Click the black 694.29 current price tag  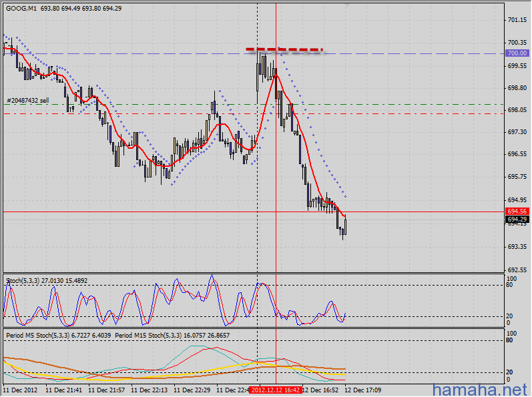pyautogui.click(x=517, y=219)
